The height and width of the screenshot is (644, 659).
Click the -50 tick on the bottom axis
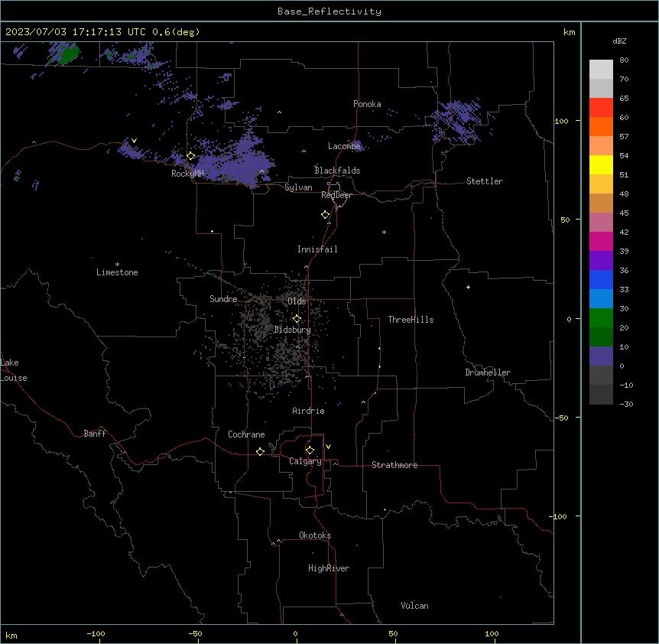coord(196,633)
